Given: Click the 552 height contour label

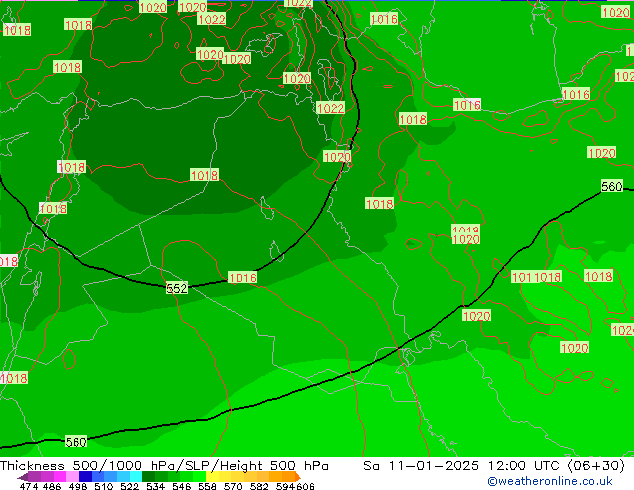Looking at the screenshot, I should [177, 288].
